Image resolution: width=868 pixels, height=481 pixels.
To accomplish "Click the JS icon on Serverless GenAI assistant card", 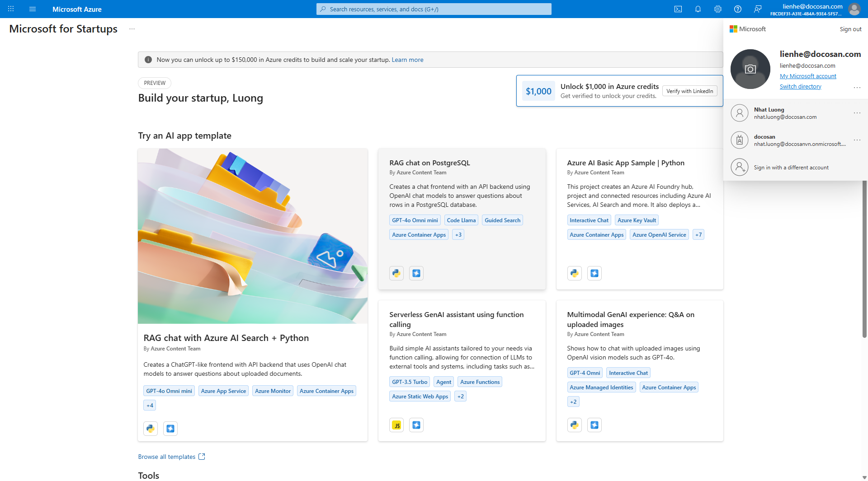I will click(396, 425).
